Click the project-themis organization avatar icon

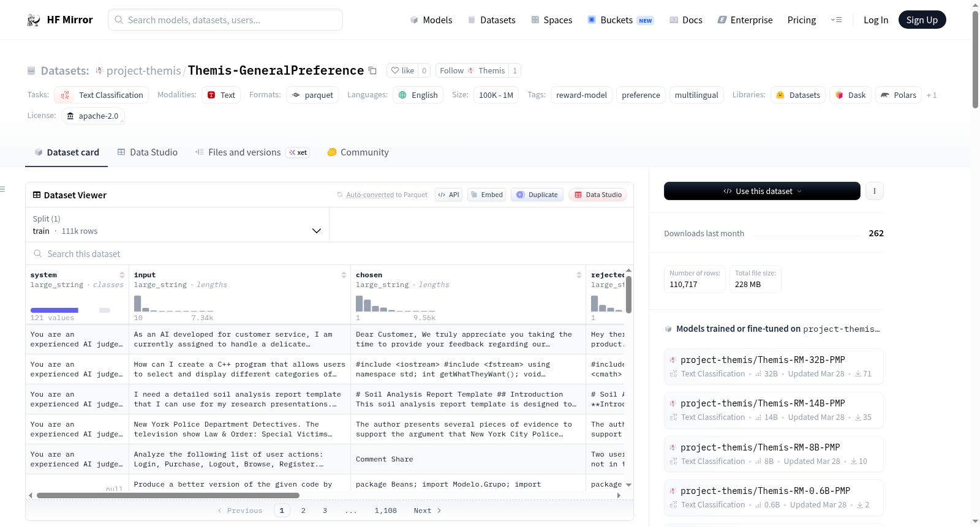99,70
